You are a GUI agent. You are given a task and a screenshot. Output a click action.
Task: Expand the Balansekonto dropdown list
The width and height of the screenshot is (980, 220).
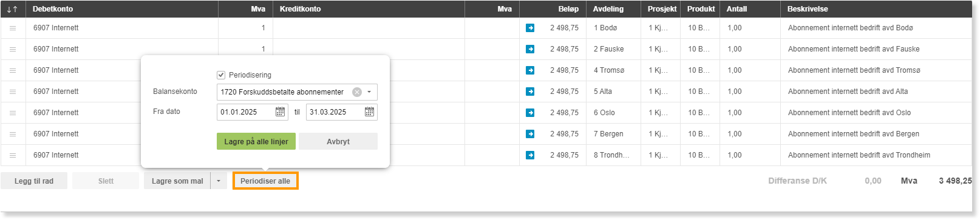point(369,92)
